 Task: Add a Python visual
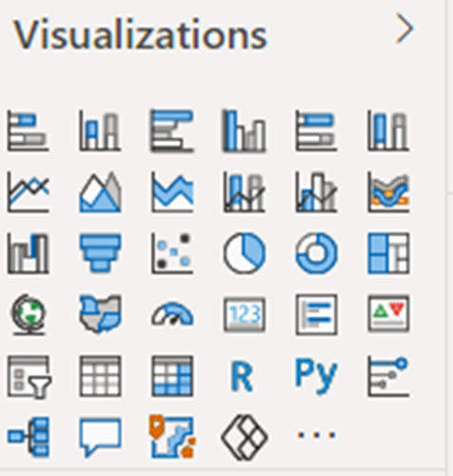click(x=316, y=376)
